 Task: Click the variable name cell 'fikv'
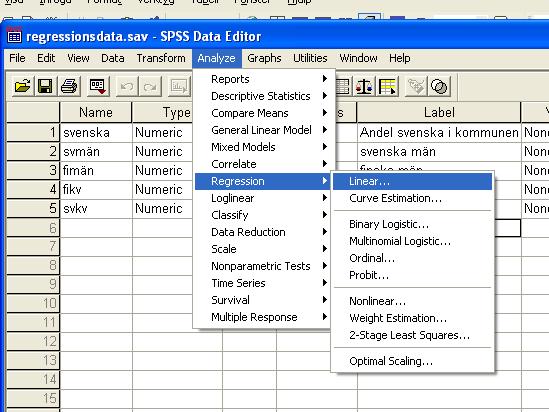click(96, 189)
